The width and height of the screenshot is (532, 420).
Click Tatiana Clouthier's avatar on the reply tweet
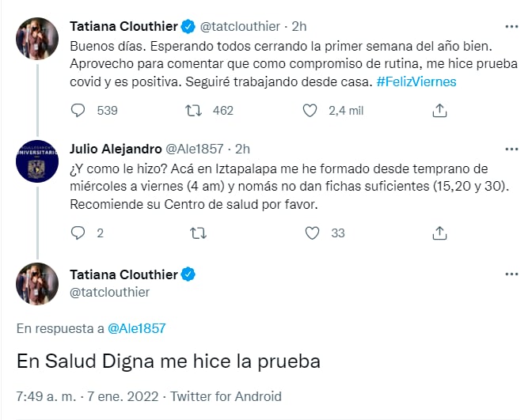37,283
